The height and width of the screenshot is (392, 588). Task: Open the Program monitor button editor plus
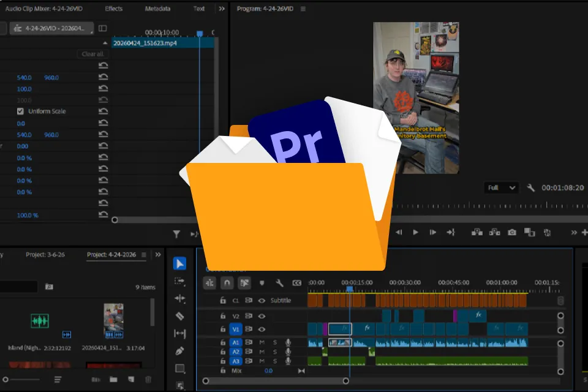point(584,233)
